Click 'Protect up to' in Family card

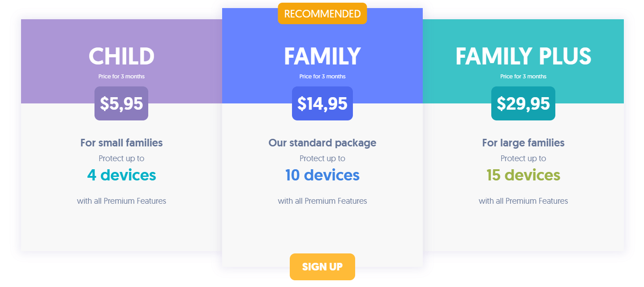[322, 158]
